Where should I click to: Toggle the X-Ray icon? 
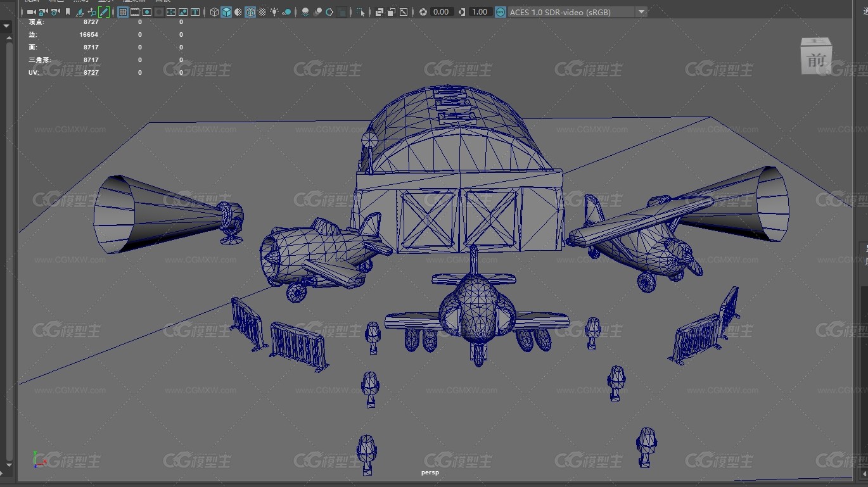click(379, 12)
